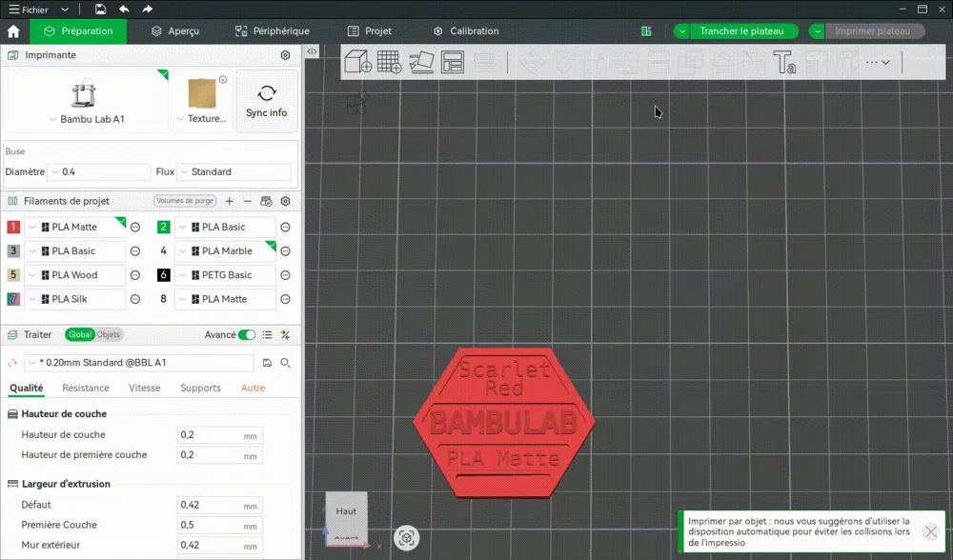Add a new plate with grid icon
The width and height of the screenshot is (953, 560).
point(390,62)
